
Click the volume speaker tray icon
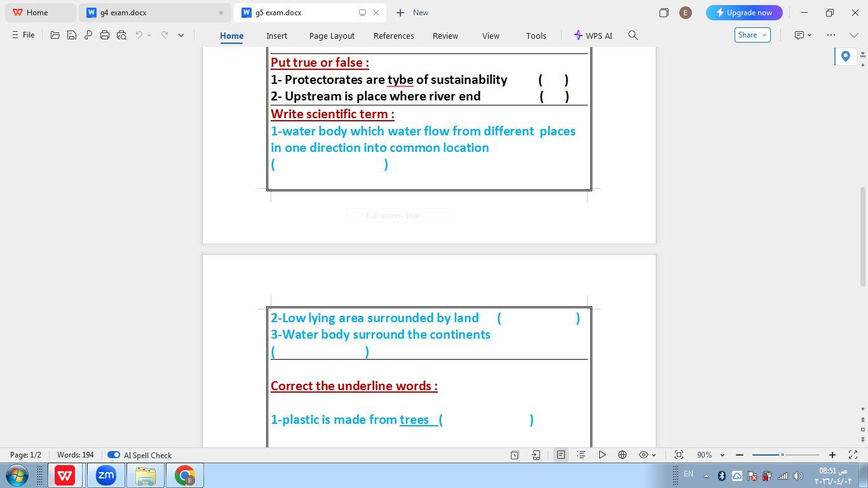798,476
